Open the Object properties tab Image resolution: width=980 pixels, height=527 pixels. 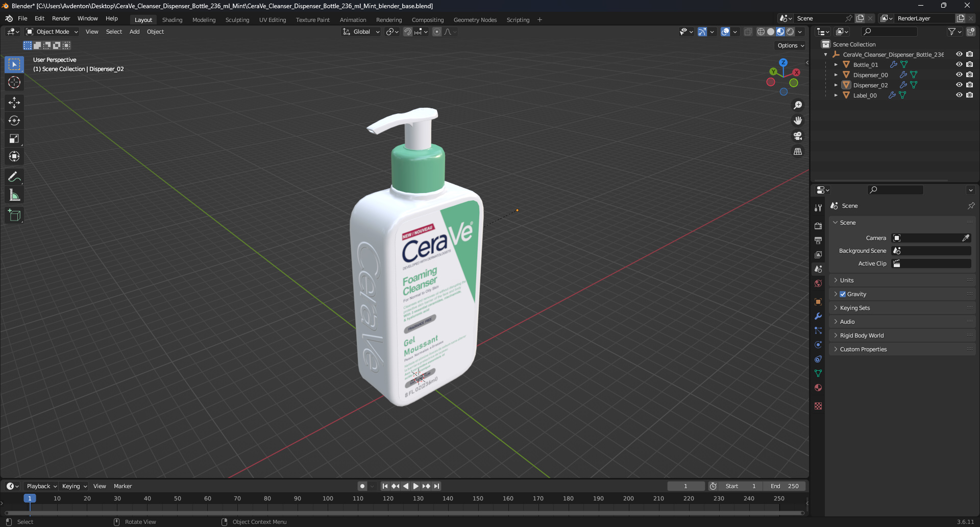(818, 302)
